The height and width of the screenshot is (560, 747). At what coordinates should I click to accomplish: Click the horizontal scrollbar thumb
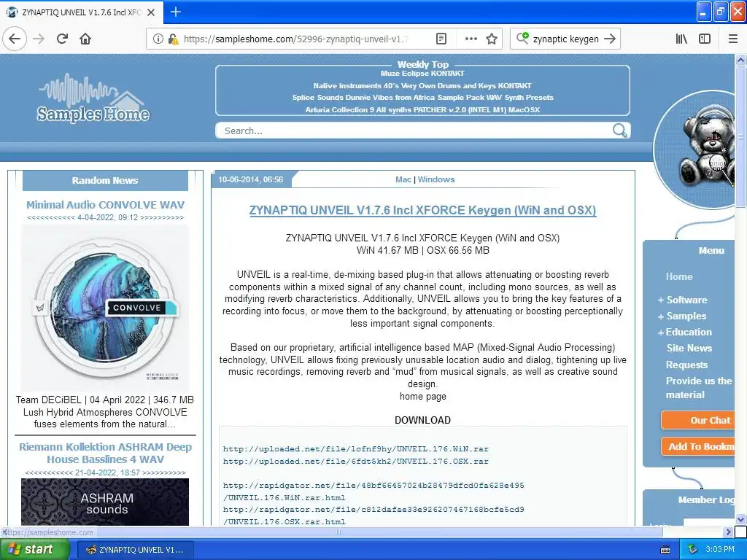(338, 532)
